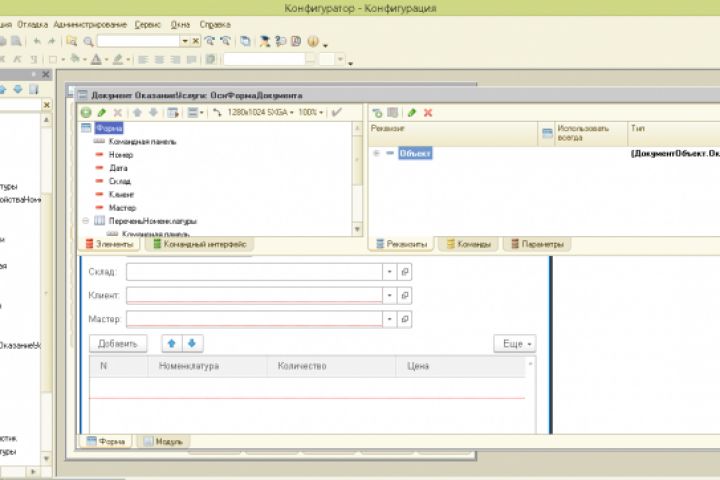Switch to the Реквизиты tab
This screenshot has width=720, height=480.
pos(401,244)
